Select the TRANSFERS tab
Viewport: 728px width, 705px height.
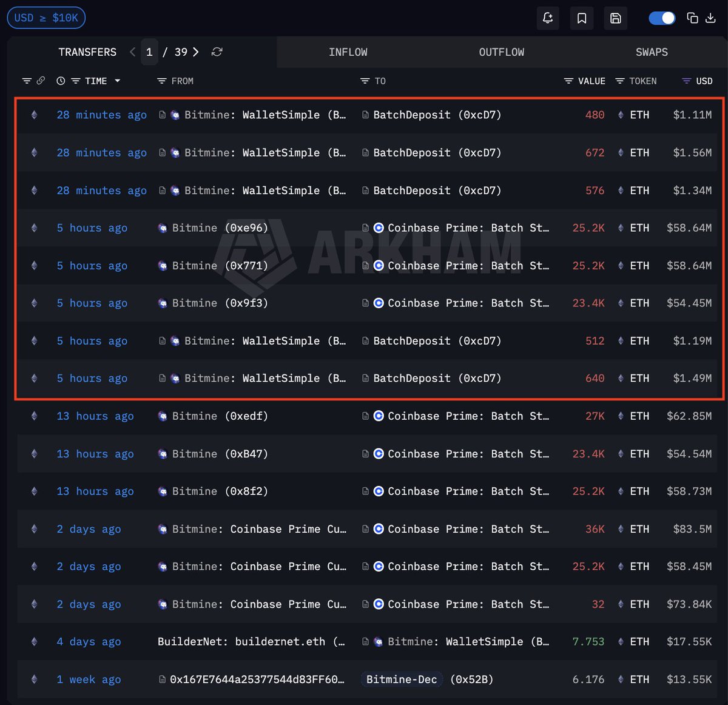click(x=87, y=52)
